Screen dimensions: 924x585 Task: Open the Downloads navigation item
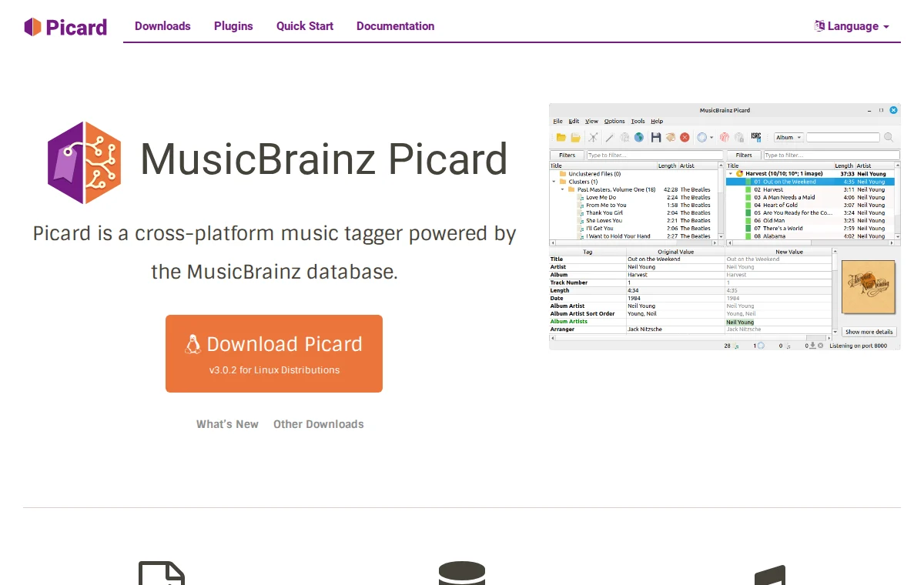[x=162, y=26]
